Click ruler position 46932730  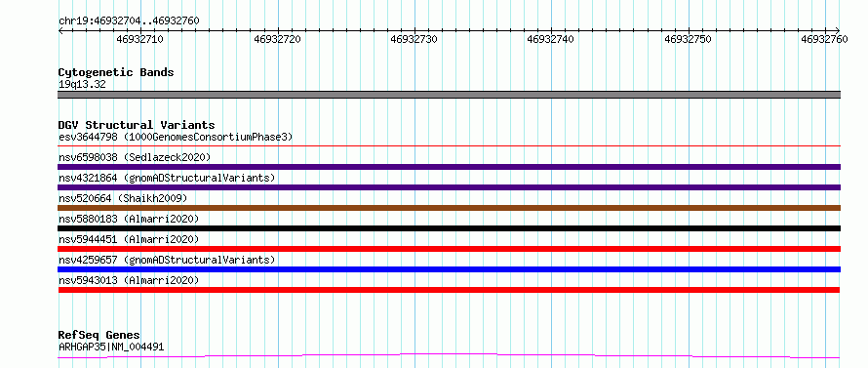[x=414, y=39]
